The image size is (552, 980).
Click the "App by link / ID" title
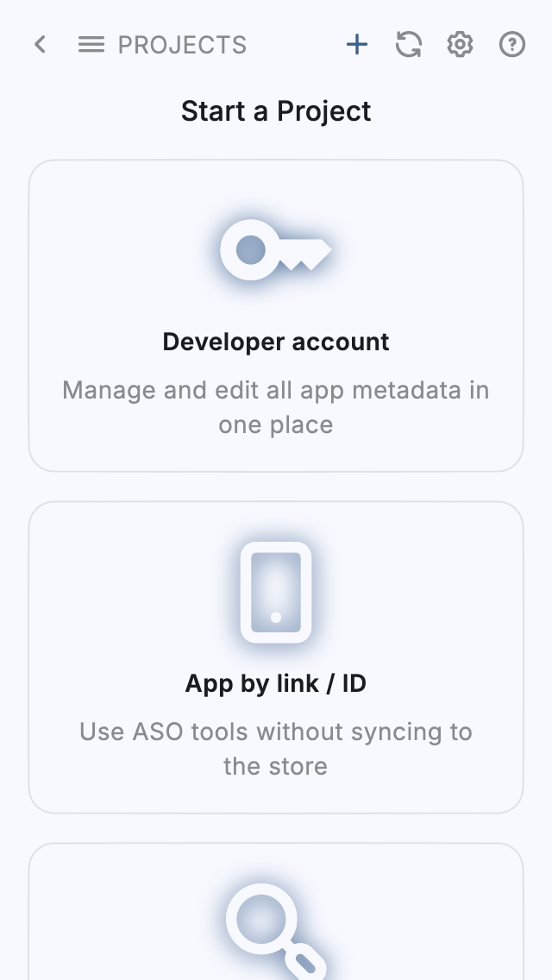point(276,683)
